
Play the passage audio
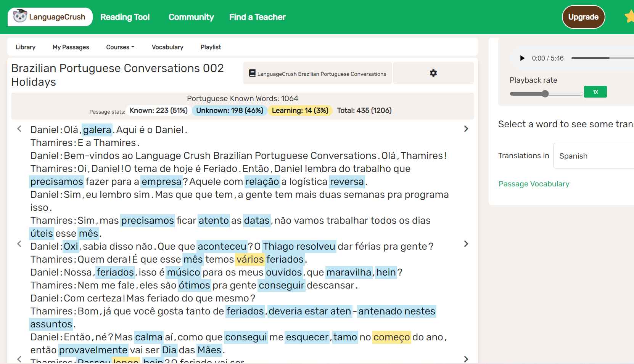click(522, 58)
